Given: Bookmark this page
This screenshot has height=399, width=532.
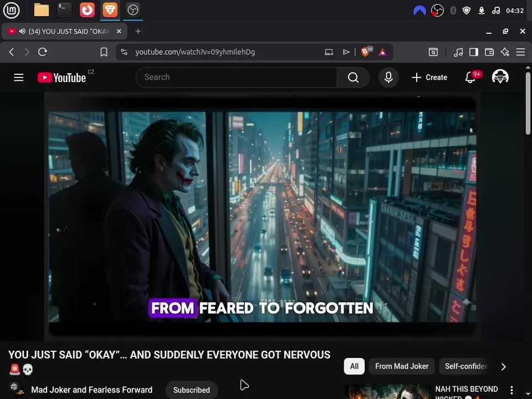Looking at the screenshot, I should click(x=104, y=52).
